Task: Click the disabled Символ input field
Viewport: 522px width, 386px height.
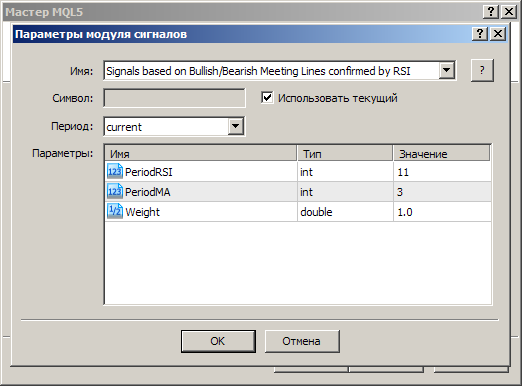Action: (174, 98)
